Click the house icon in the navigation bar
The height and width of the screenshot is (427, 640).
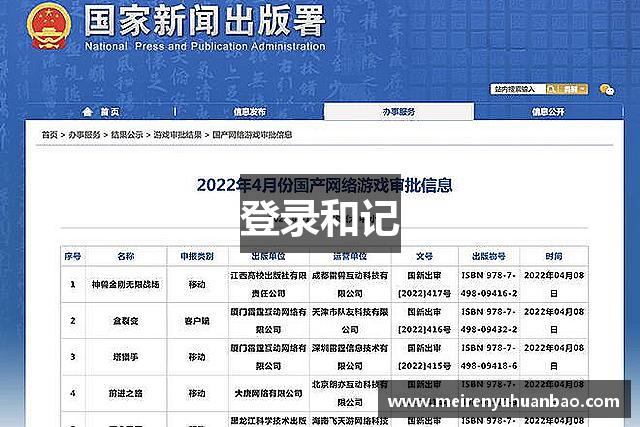pos(87,111)
